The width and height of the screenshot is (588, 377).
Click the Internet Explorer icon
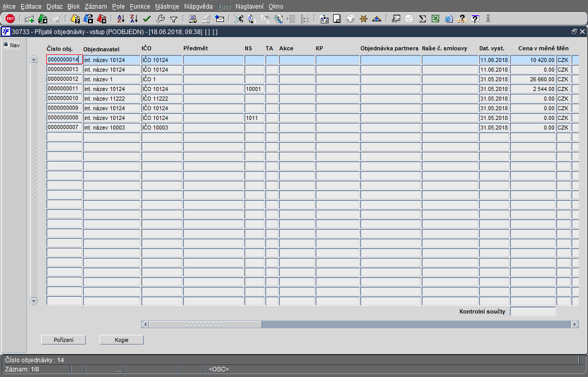coord(448,19)
